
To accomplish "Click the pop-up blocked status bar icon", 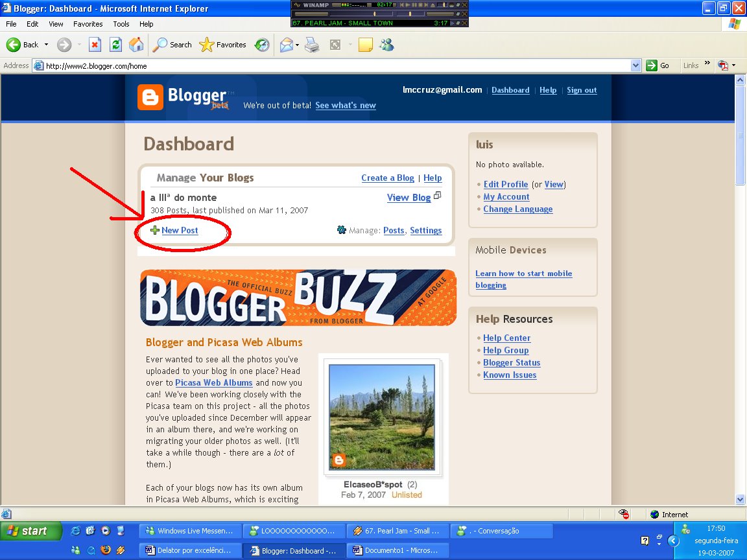I will (x=624, y=514).
